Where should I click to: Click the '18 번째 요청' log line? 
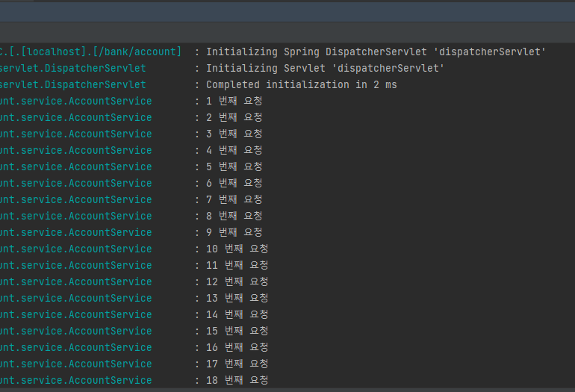(x=237, y=380)
